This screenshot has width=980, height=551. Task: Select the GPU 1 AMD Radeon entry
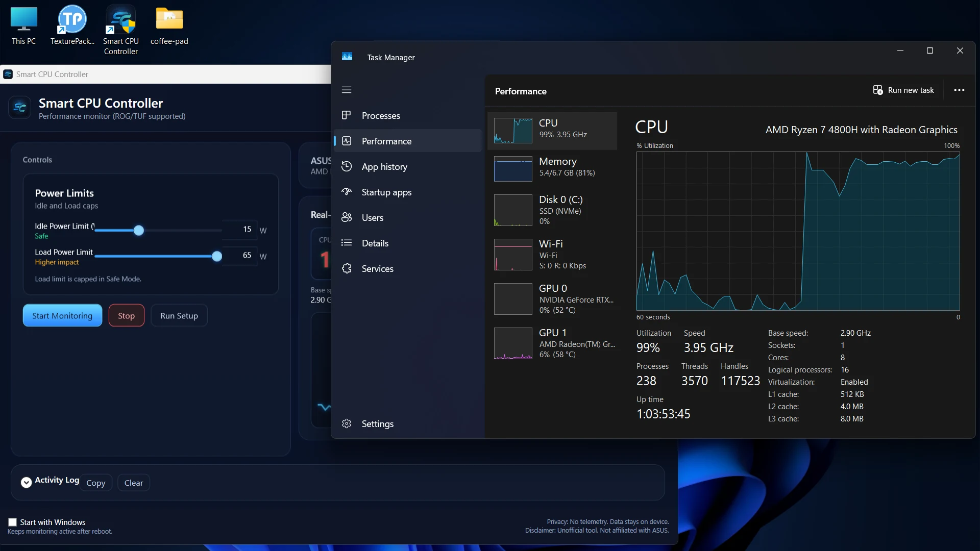(x=552, y=343)
